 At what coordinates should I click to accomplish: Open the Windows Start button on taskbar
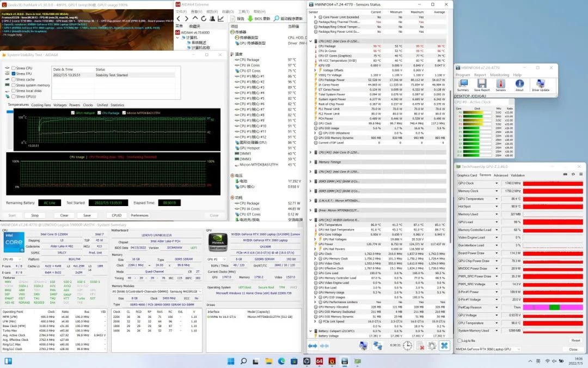[230, 362]
